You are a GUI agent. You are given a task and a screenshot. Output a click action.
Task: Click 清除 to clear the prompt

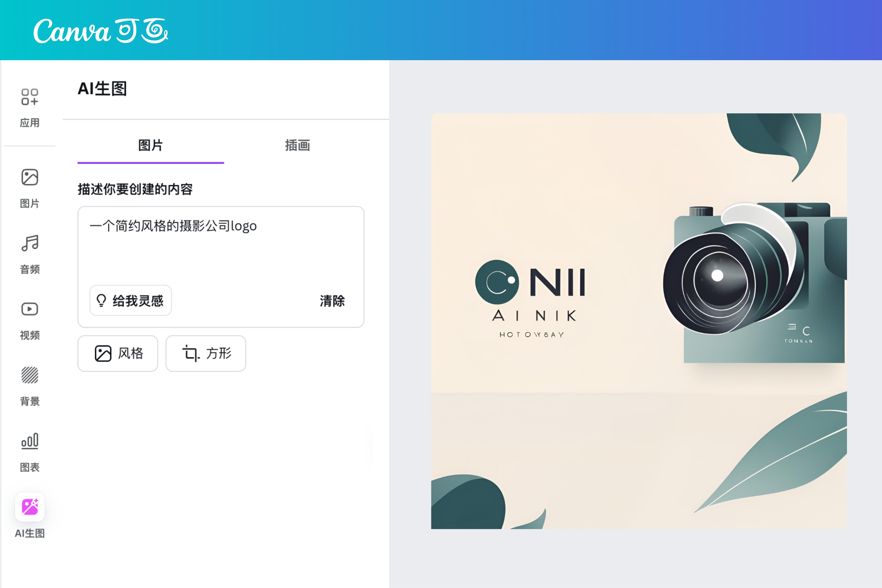click(332, 301)
